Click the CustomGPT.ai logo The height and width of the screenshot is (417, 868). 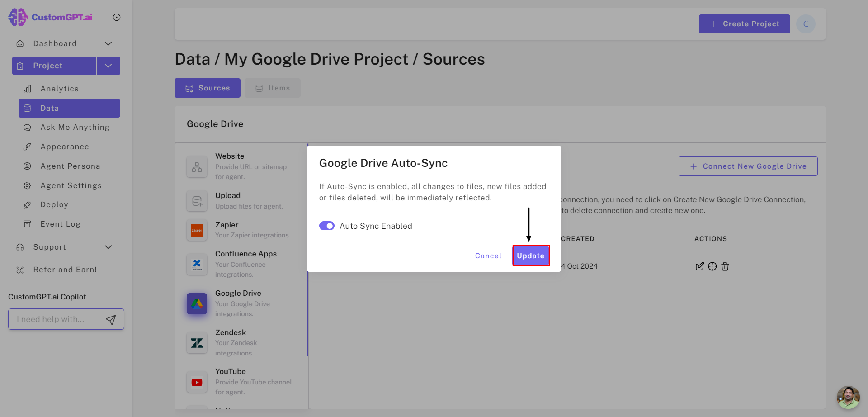coord(51,17)
